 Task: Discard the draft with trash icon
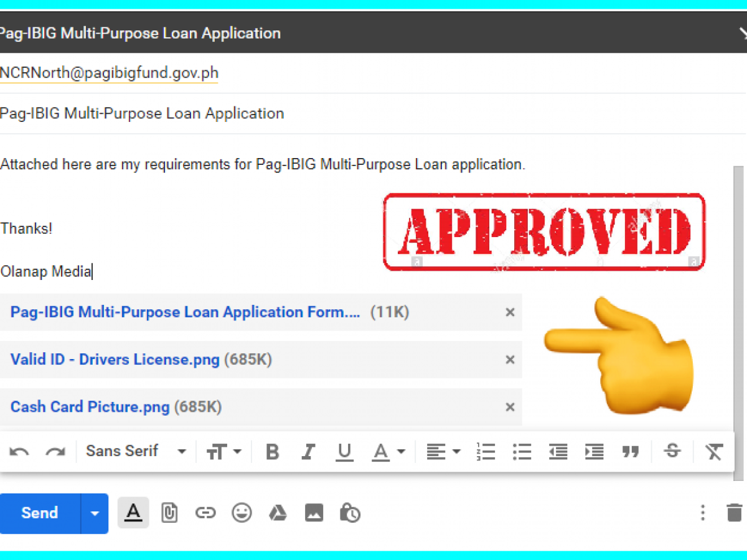[x=735, y=513]
